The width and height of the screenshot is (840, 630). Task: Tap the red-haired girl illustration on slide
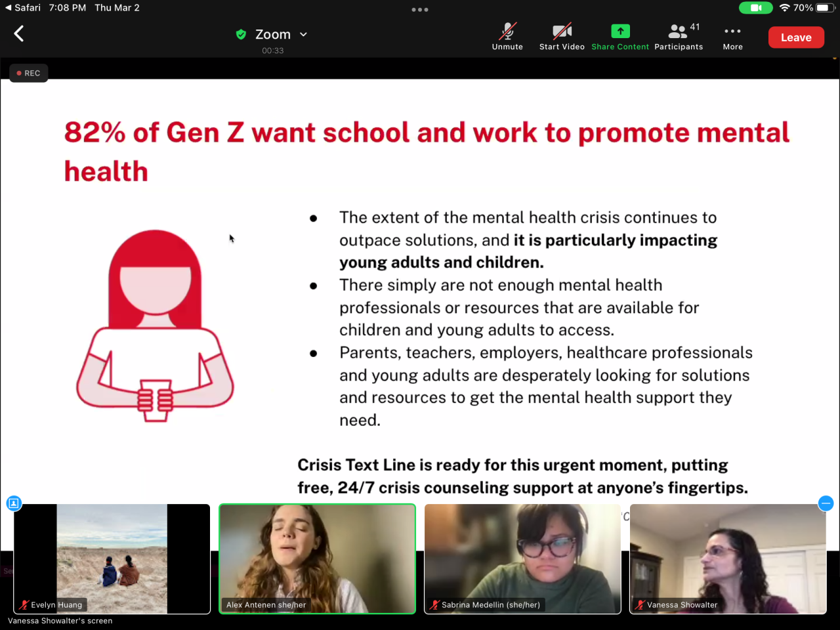tap(155, 325)
